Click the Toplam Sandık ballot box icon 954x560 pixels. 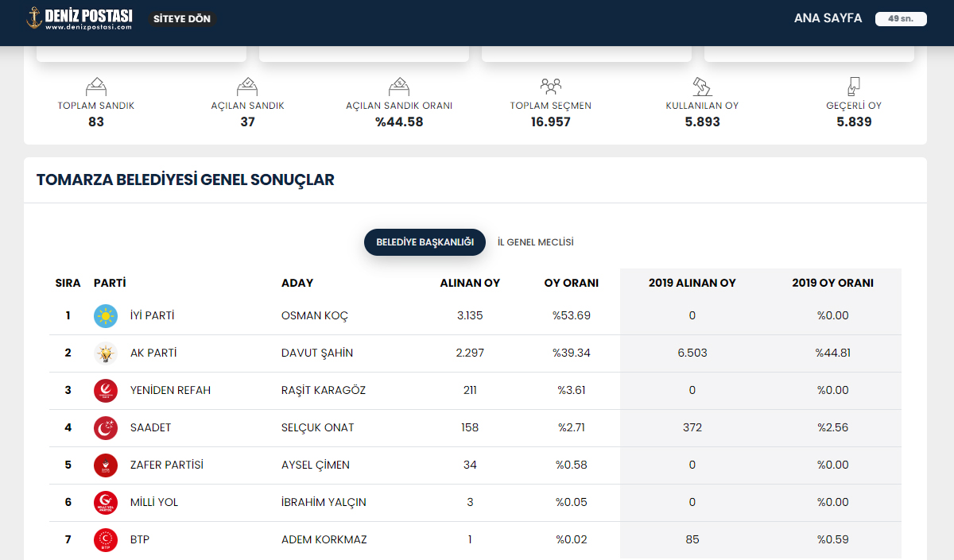click(x=96, y=86)
